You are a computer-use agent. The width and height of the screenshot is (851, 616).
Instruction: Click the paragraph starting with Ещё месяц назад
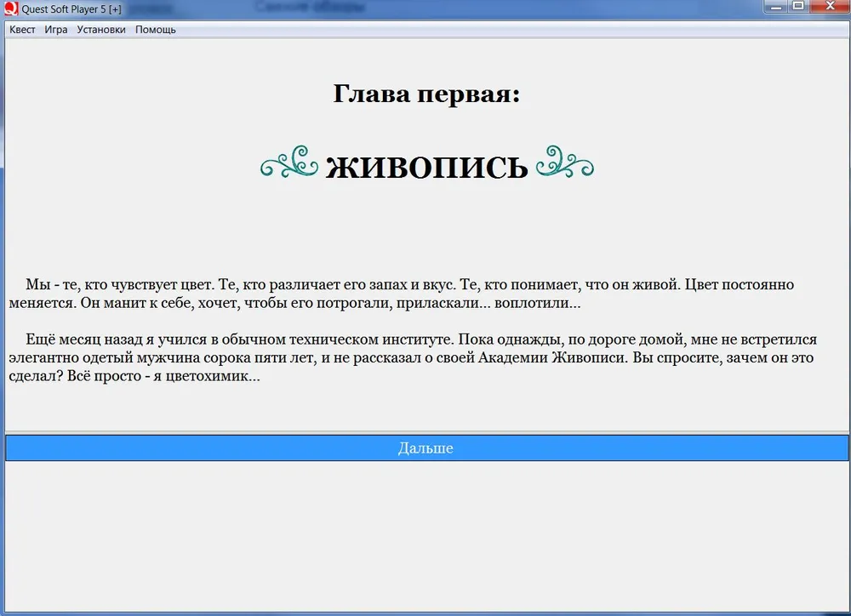[x=408, y=357]
